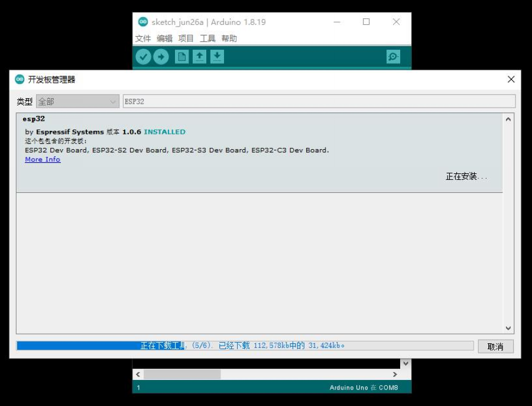Click the Arduino logo in Boards Manager title
This screenshot has width=532, height=406.
(20, 79)
